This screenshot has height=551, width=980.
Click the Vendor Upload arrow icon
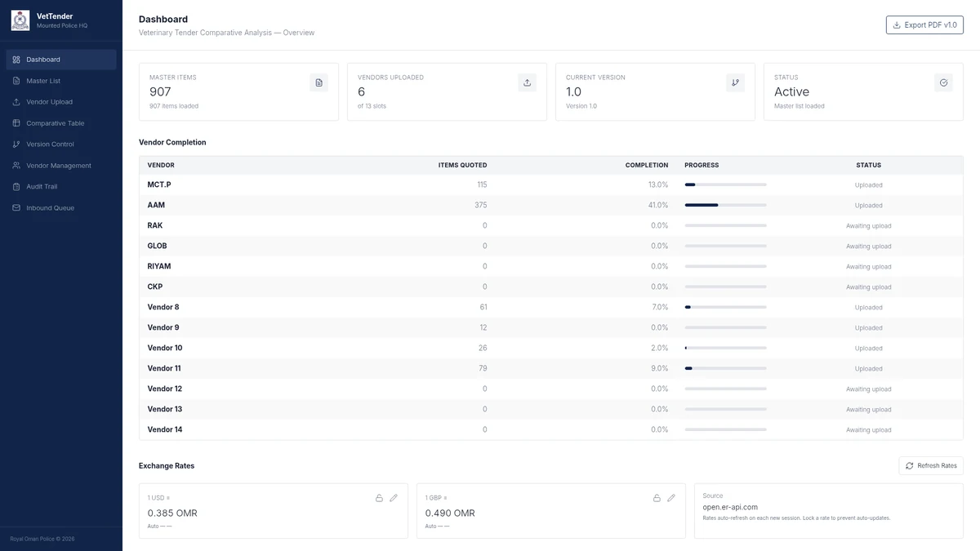(16, 102)
